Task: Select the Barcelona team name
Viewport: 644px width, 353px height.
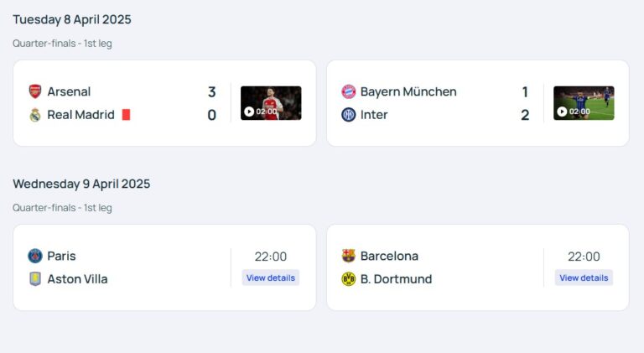Action: pos(389,256)
